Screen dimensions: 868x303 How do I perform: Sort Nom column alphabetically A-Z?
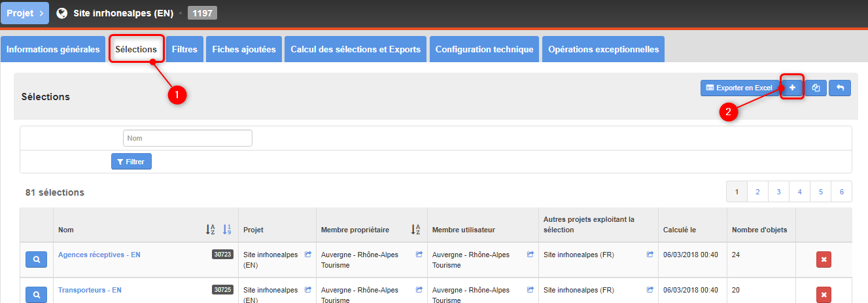pos(211,230)
